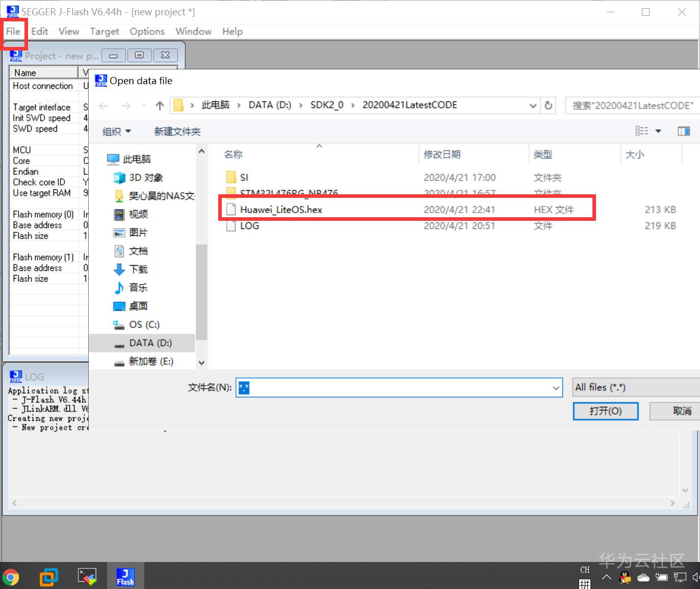Go back in the file dialog
700x589 pixels.
103,106
